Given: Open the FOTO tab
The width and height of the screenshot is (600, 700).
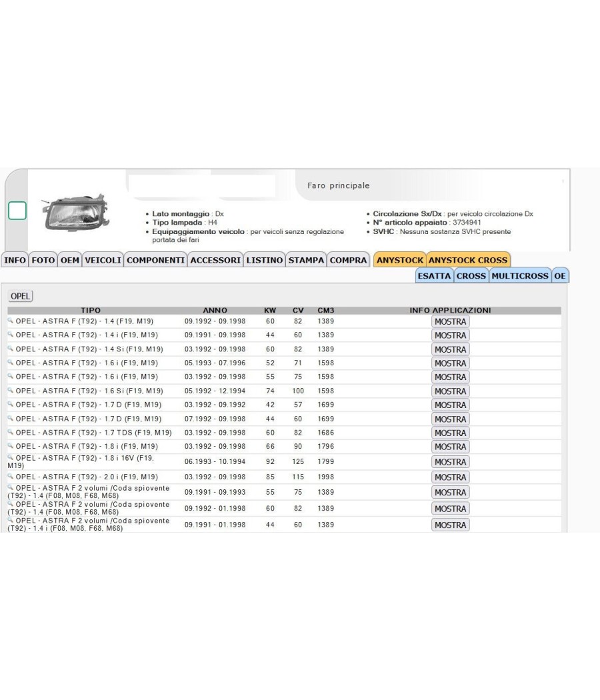Looking at the screenshot, I should coord(43,260).
